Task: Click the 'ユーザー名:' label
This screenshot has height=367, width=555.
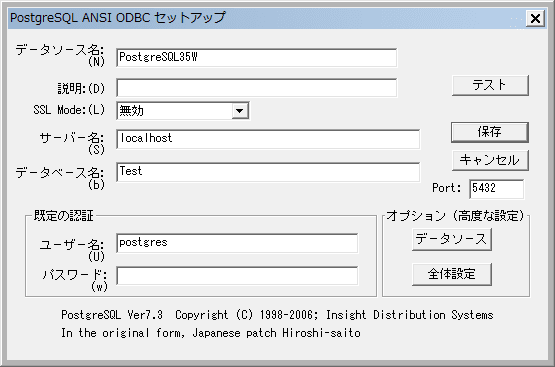Action: click(72, 245)
